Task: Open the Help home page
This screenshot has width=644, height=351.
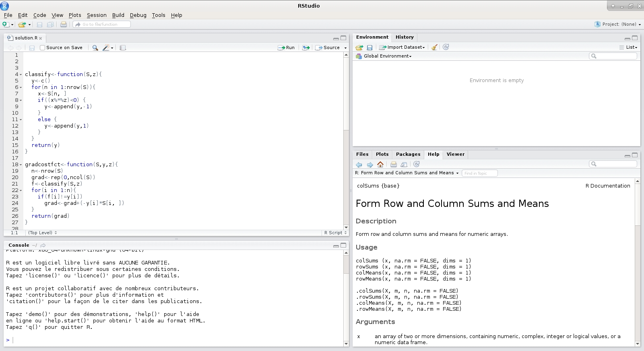Action: pos(380,164)
